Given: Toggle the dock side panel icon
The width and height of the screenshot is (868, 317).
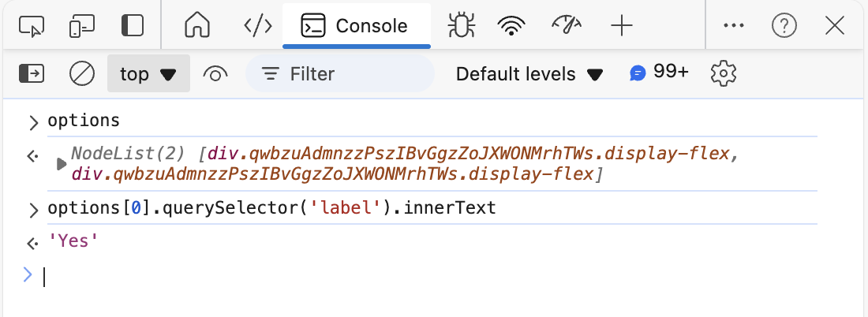Looking at the screenshot, I should coord(133,26).
